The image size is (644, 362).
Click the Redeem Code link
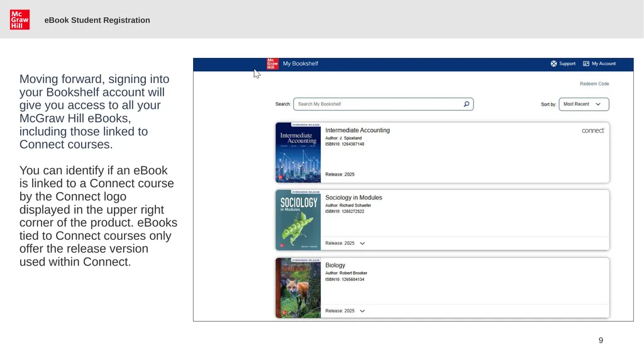594,84
